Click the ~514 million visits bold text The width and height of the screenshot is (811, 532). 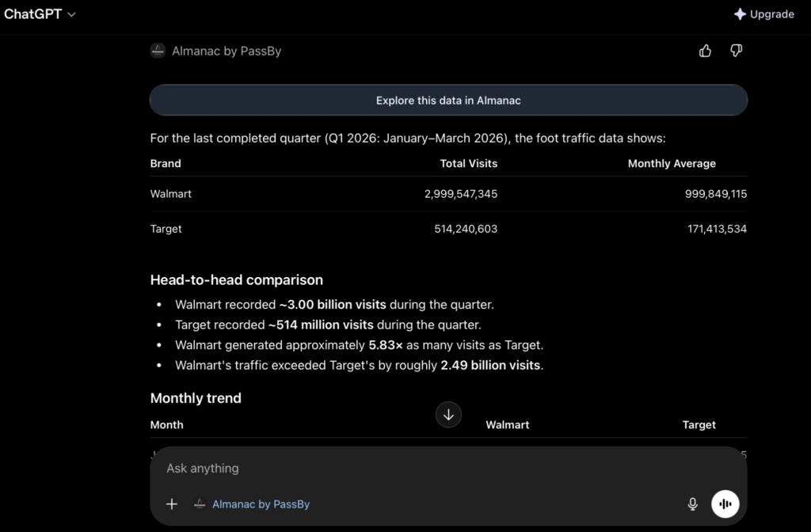point(321,325)
